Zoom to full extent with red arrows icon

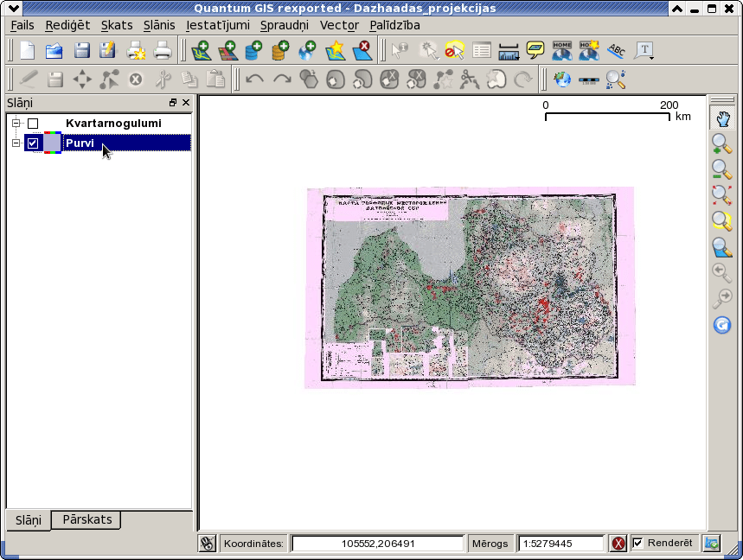[722, 195]
